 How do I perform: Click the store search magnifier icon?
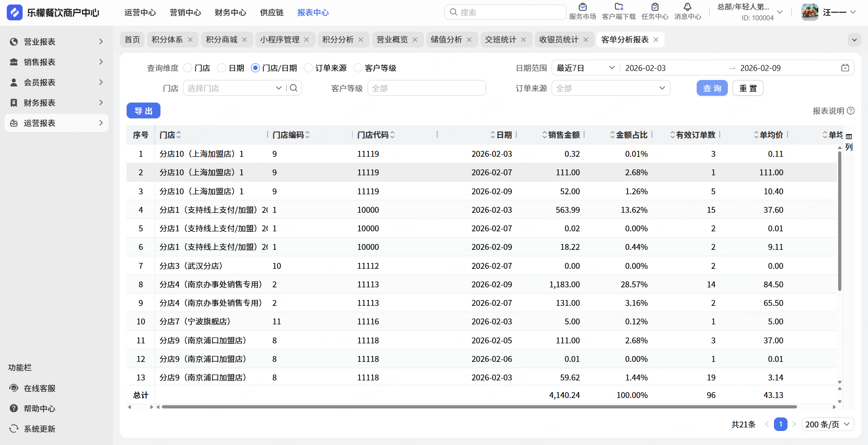coord(294,88)
